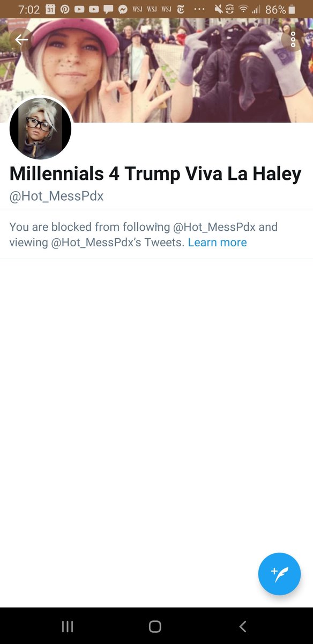Tap the Wi-Fi status icon
The height and width of the screenshot is (644, 313).
coord(244,9)
